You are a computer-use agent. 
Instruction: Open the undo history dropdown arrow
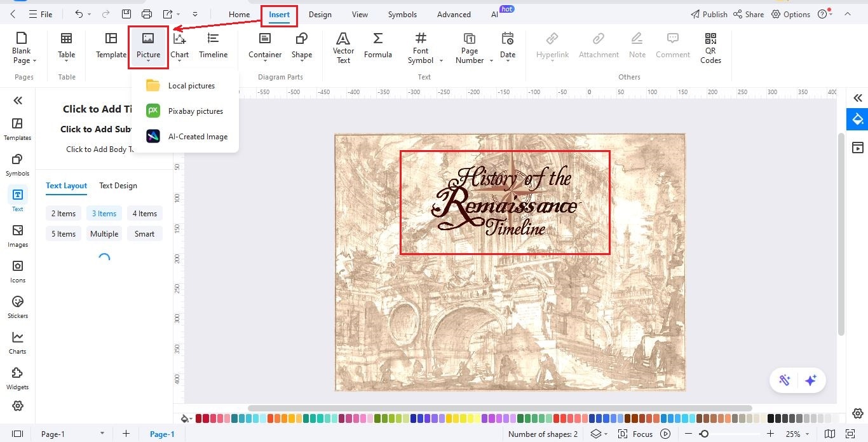90,14
